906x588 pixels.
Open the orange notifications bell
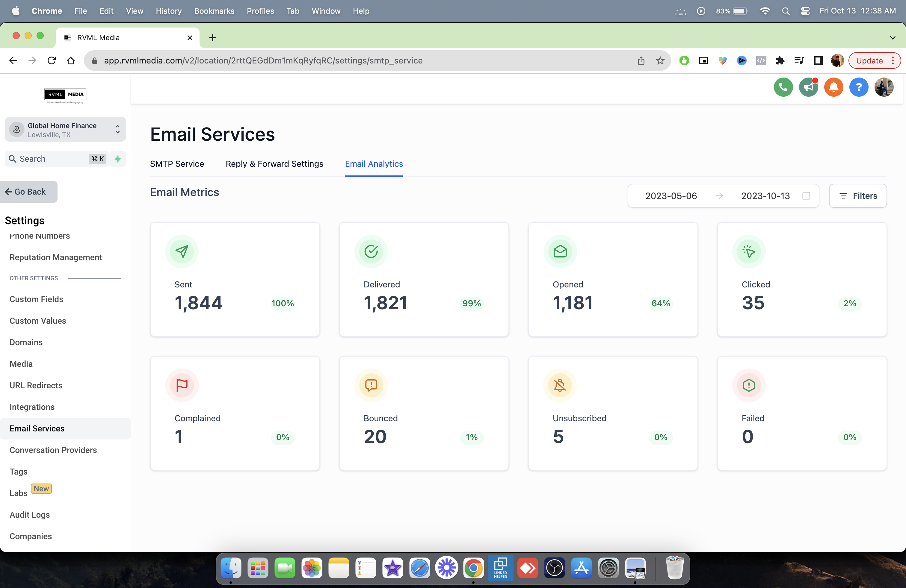(x=834, y=87)
